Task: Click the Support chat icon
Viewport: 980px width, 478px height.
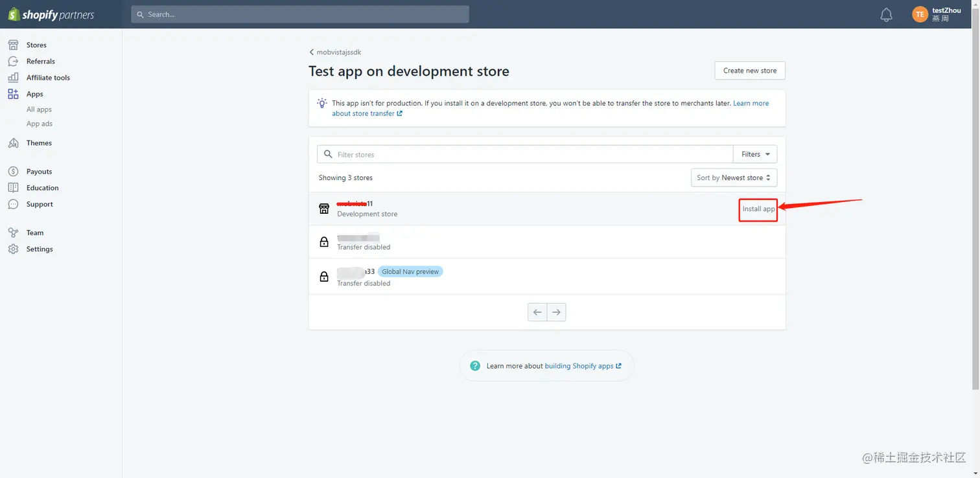Action: [x=13, y=204]
